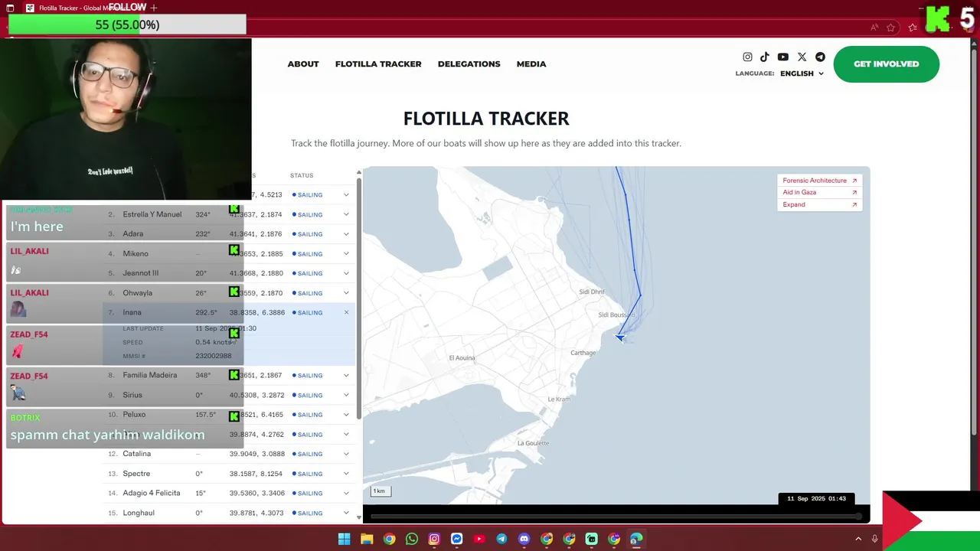The width and height of the screenshot is (980, 551).
Task: Expand the Ohwayla row chevron
Action: 346,293
